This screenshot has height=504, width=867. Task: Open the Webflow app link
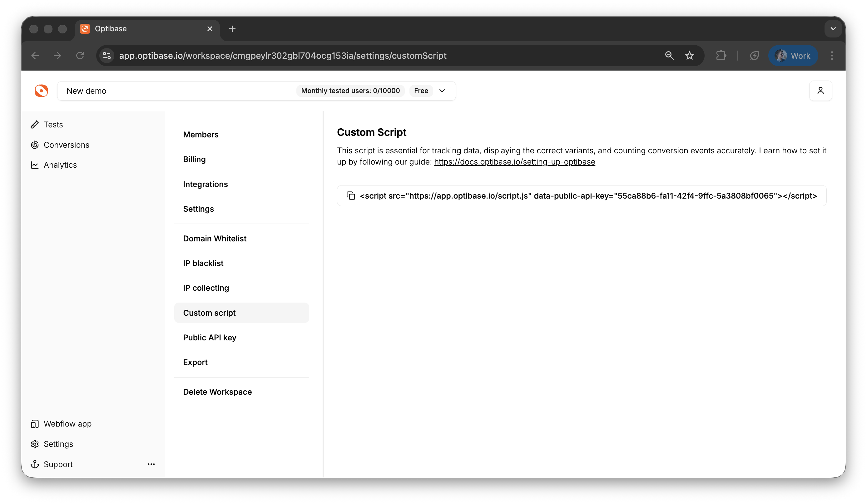(x=67, y=424)
